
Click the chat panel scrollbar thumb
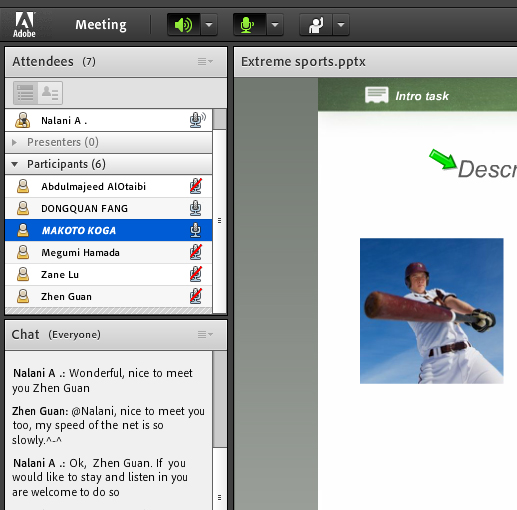(220, 399)
